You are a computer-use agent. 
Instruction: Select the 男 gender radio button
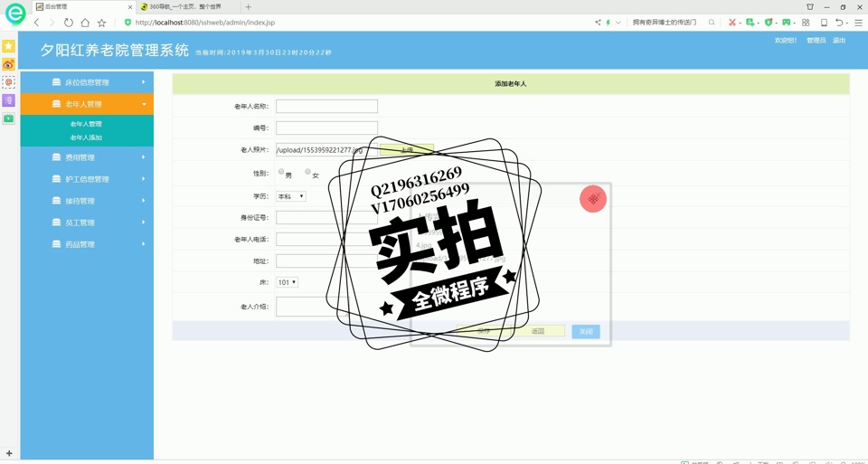click(x=281, y=172)
